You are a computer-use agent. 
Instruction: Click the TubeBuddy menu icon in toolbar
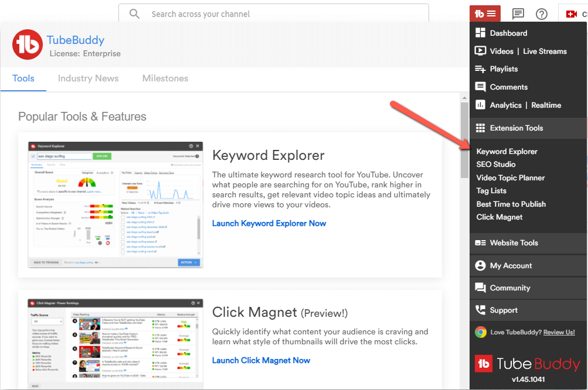(x=485, y=13)
